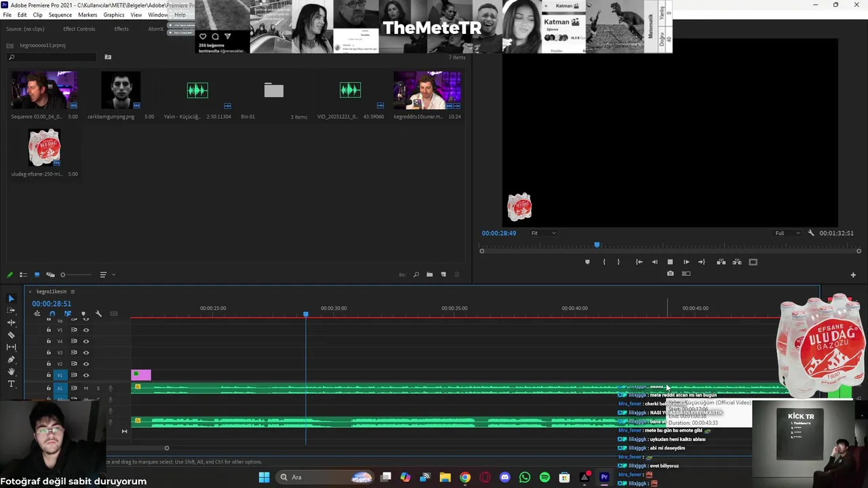
Task: Click Mark In button
Action: [604, 262]
